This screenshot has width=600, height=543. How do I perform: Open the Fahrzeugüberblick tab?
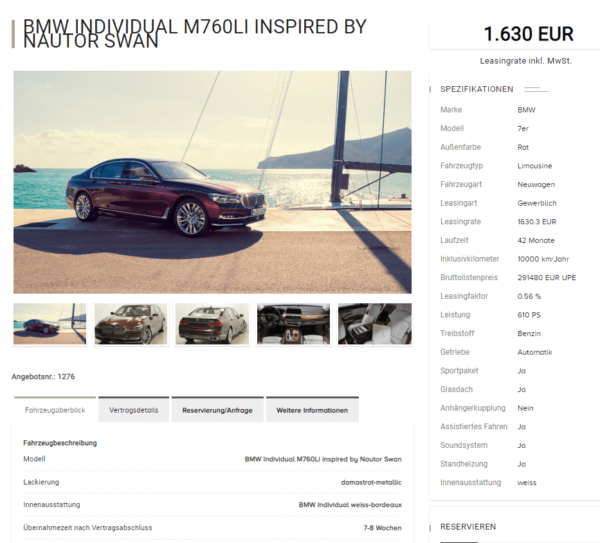[x=55, y=410]
